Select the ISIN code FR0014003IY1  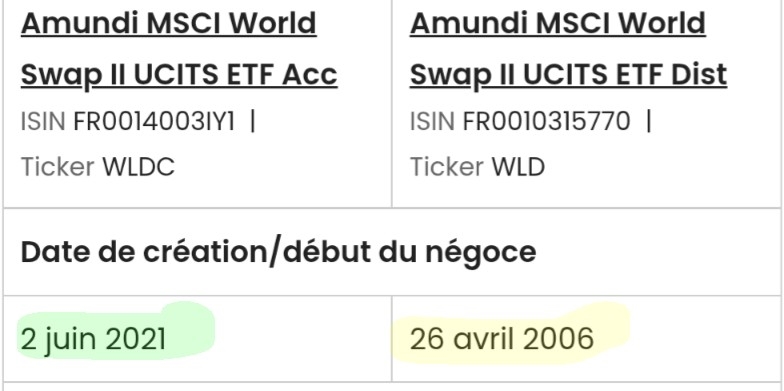tap(154, 122)
